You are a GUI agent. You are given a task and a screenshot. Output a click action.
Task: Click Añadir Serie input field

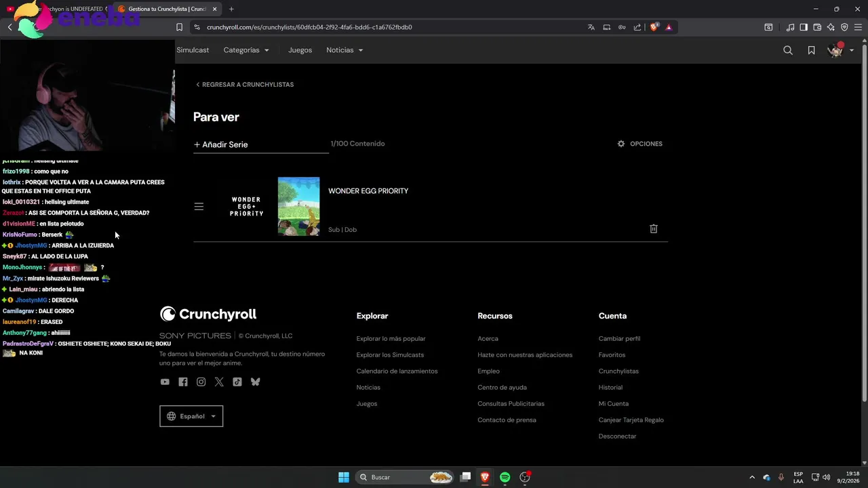pos(261,144)
